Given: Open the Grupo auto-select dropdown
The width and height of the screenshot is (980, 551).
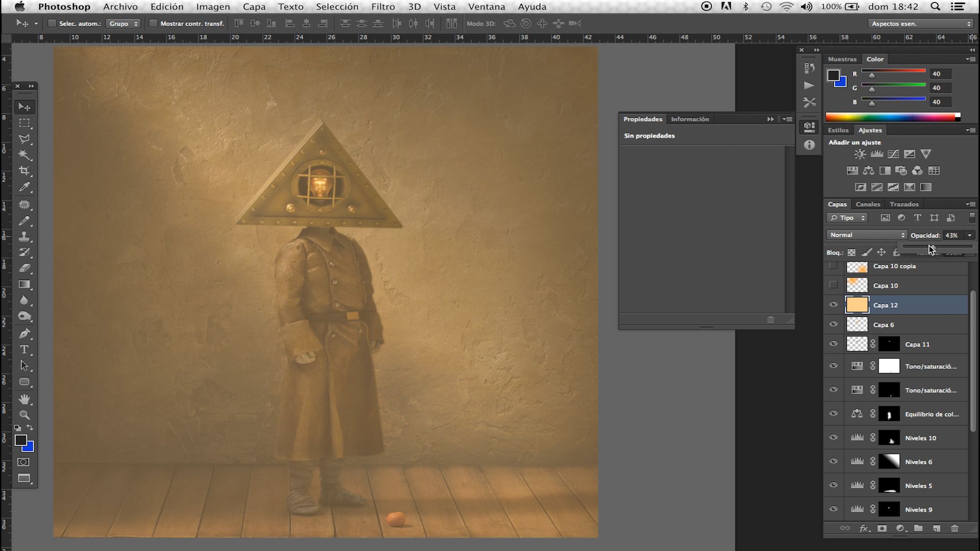Looking at the screenshot, I should pos(124,23).
